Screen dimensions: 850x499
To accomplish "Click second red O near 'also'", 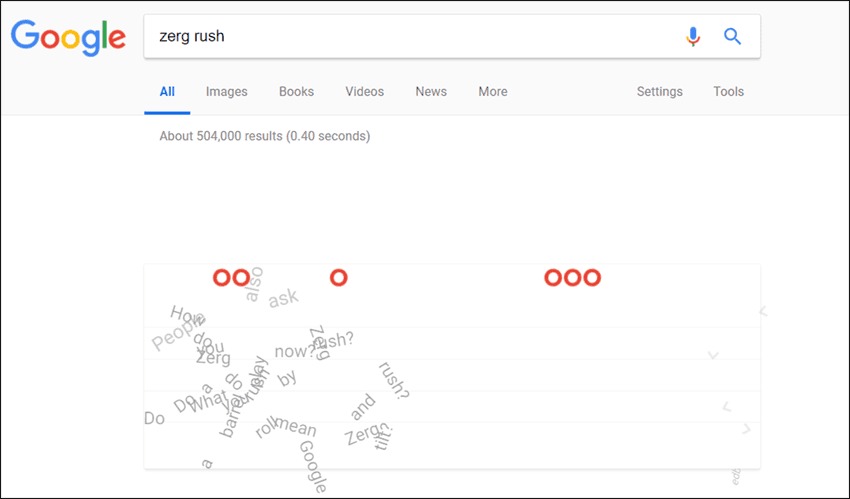I will click(241, 277).
